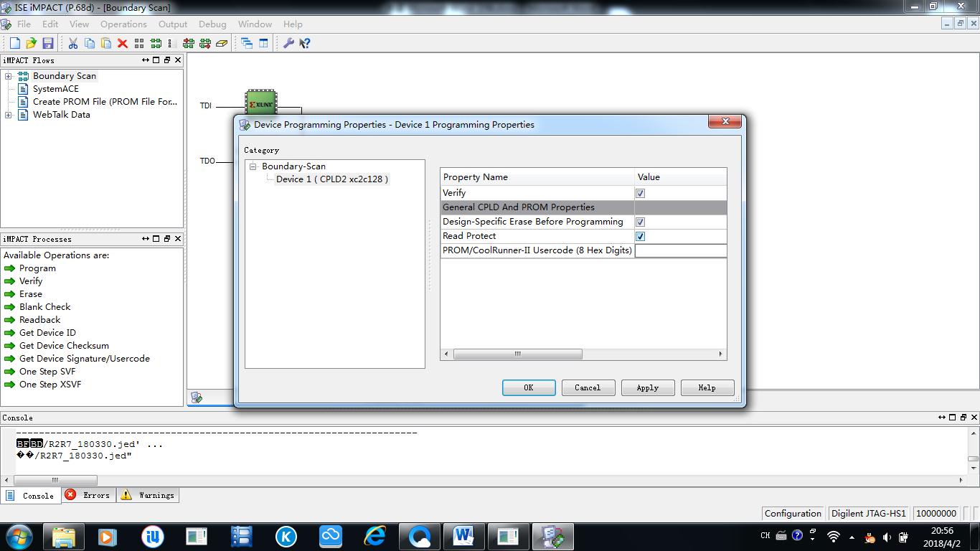Click the properties table horizontal scrollbar thumb
The width and height of the screenshot is (980, 551).
517,354
